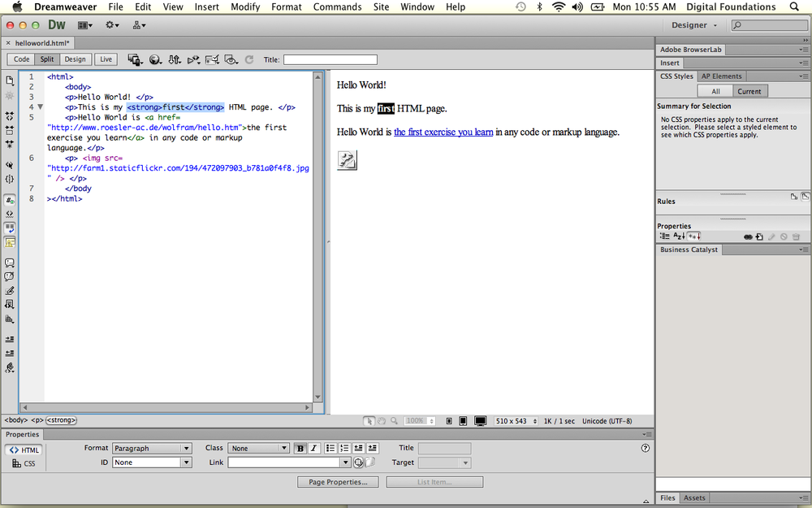Screen dimensions: 812x508
Task: Click the New CSS Rule icon
Action: [x=759, y=237]
